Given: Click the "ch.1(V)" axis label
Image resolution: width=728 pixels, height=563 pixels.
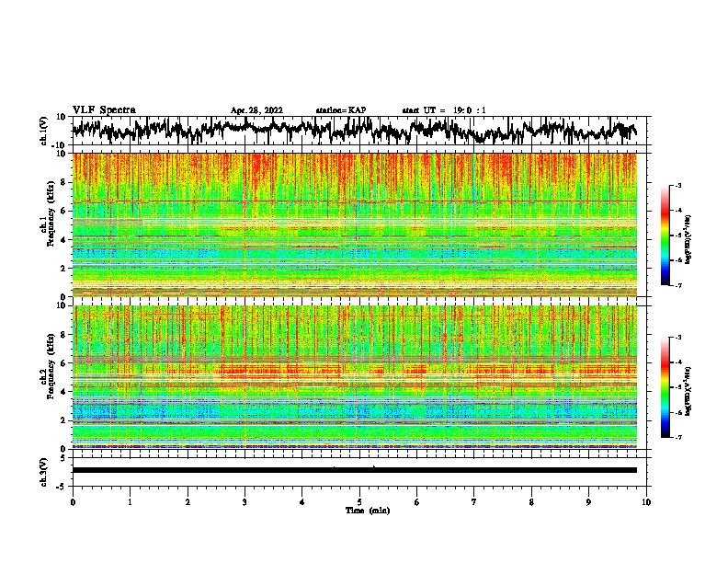Looking at the screenshot, I should click(44, 131).
